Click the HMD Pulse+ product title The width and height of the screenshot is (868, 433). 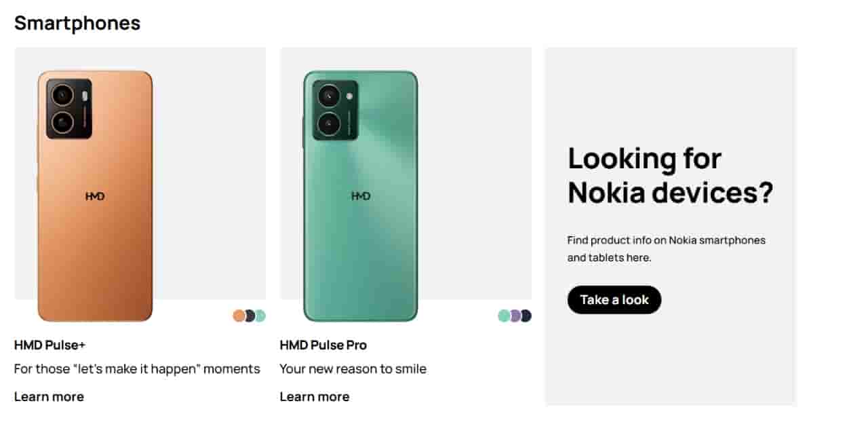tap(50, 345)
